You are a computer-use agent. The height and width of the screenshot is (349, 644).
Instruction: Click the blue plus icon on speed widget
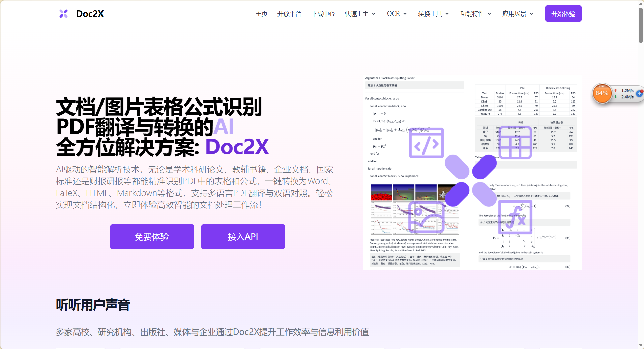click(639, 94)
